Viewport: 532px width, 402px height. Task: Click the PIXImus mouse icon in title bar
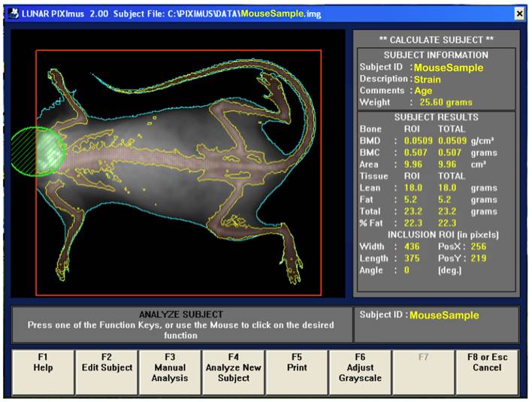[13, 14]
